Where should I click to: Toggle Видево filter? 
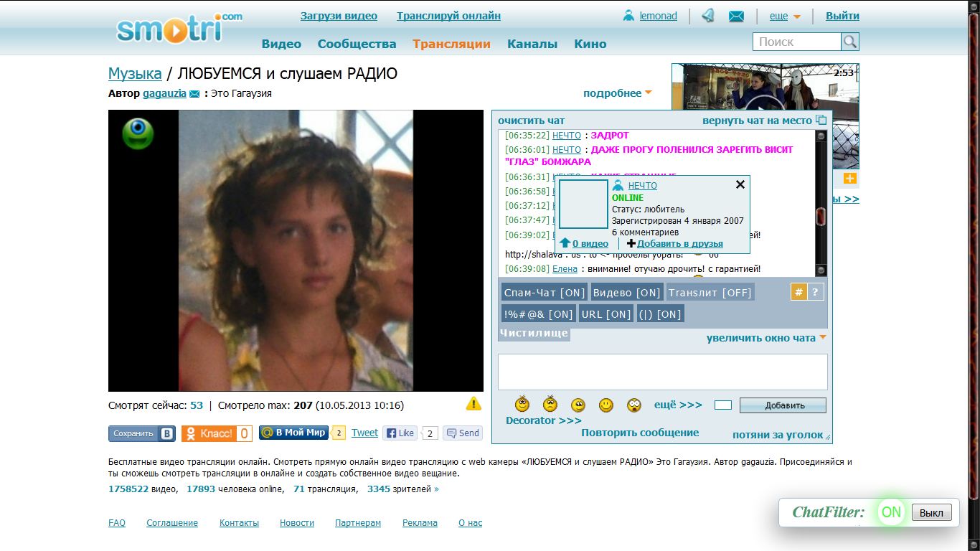tap(627, 292)
